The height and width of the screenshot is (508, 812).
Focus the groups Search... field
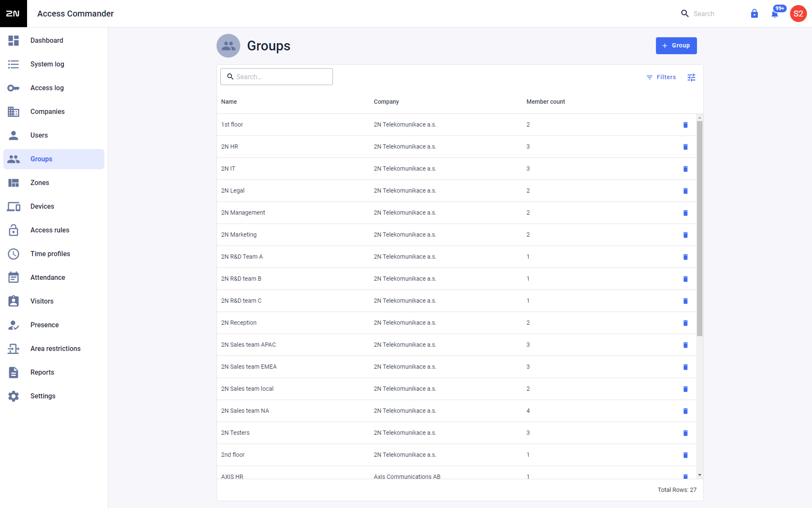pos(277,77)
